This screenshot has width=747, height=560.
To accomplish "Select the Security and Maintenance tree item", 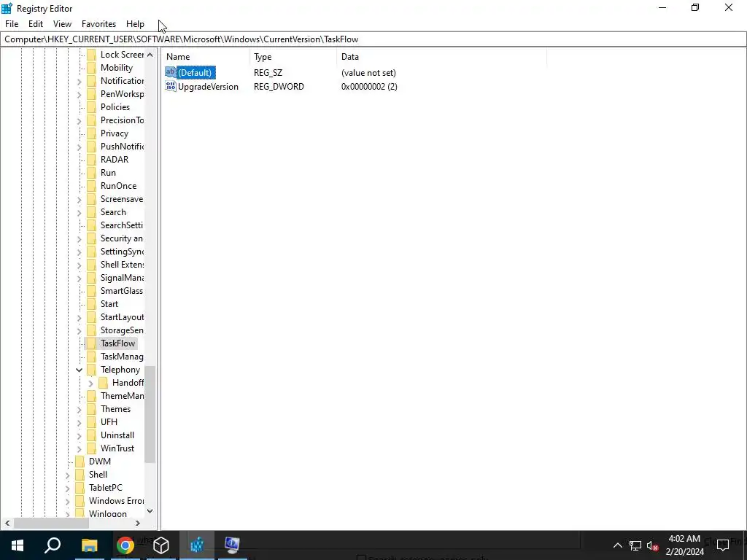I will (122, 238).
